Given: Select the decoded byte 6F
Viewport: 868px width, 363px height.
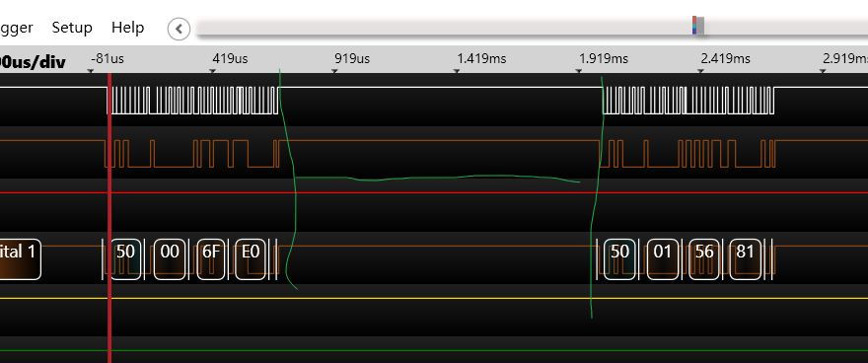Looking at the screenshot, I should click(211, 259).
